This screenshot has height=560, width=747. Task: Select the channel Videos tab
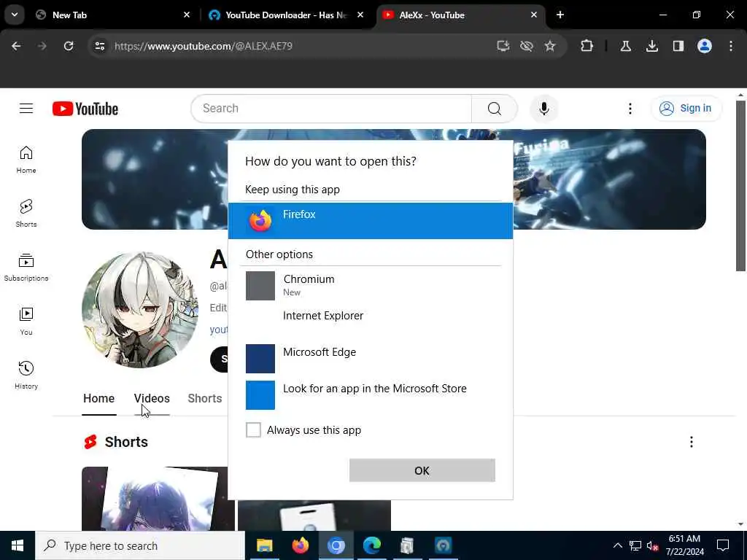[152, 399]
